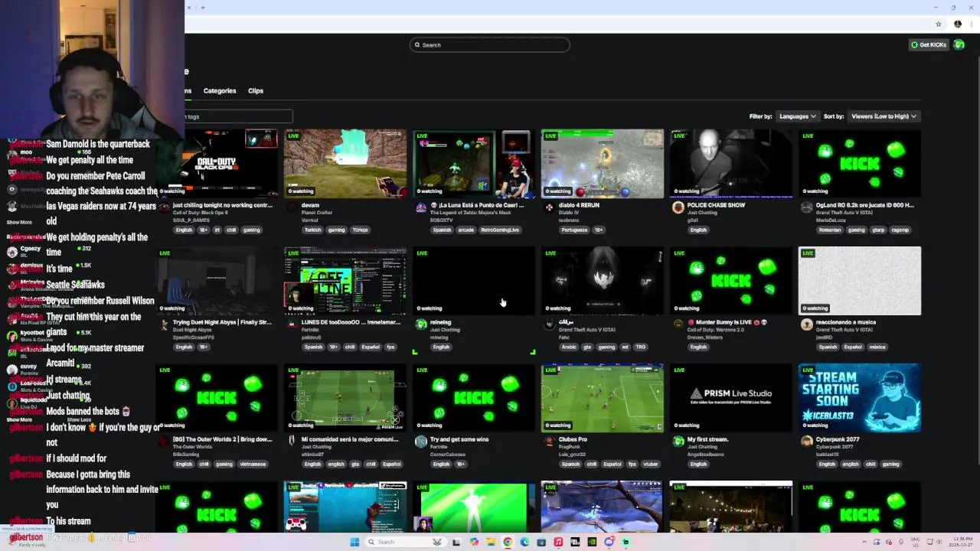Open the Viewers (Low to High) sort dropdown
Screen dimensions: 980x551
pyautogui.click(x=884, y=116)
